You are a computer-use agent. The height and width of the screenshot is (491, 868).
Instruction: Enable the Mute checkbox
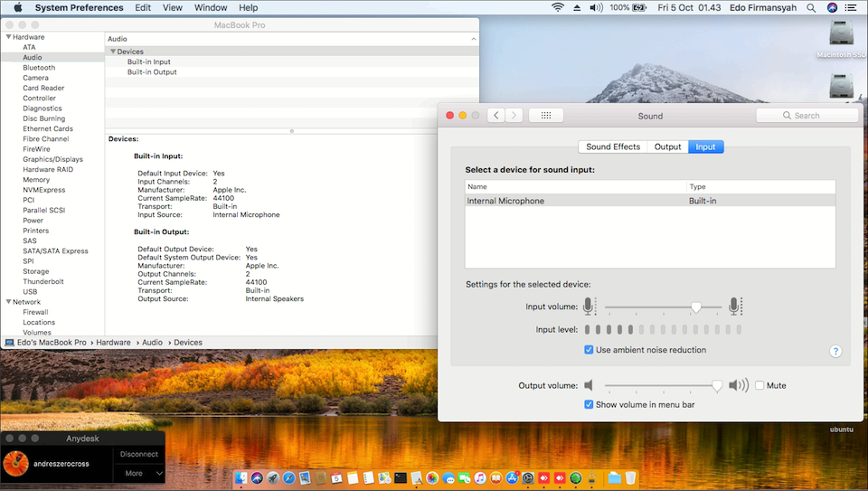tap(759, 385)
